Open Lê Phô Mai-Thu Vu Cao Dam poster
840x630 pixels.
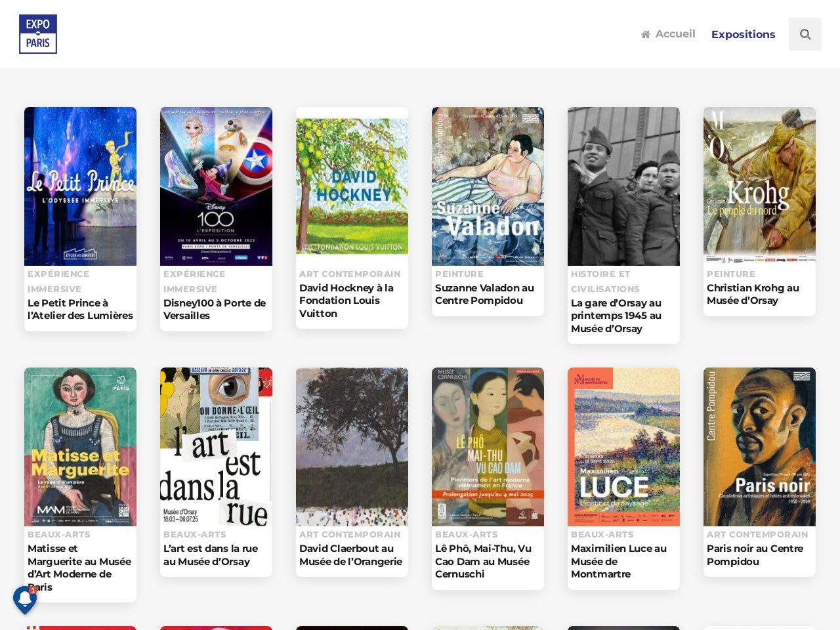click(488, 447)
